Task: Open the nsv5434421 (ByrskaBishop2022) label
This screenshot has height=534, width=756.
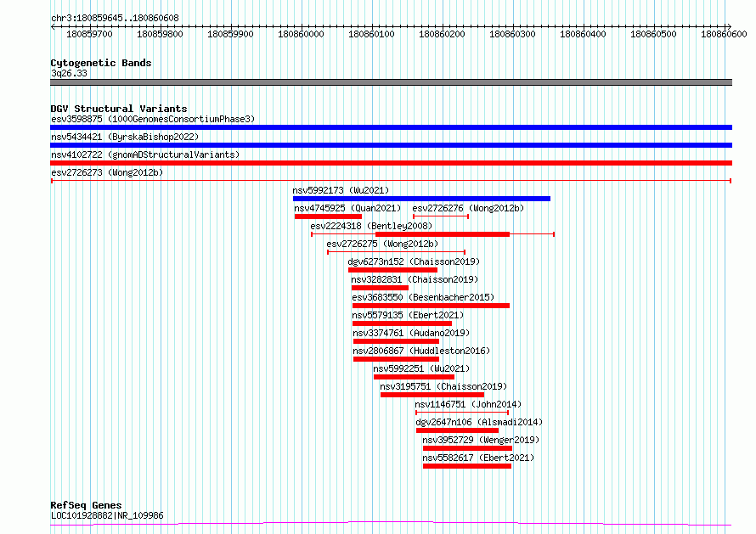Action: (x=125, y=137)
